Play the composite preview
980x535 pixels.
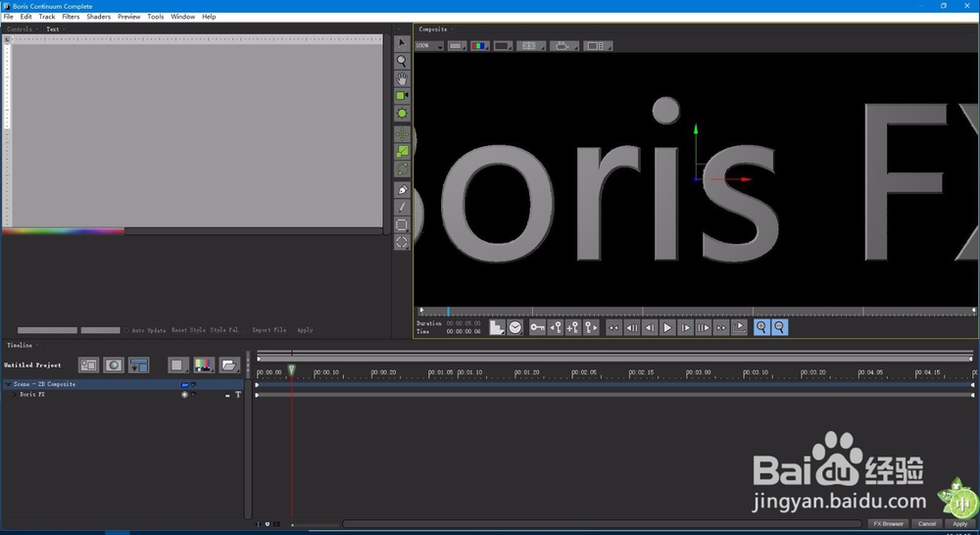pyautogui.click(x=667, y=327)
